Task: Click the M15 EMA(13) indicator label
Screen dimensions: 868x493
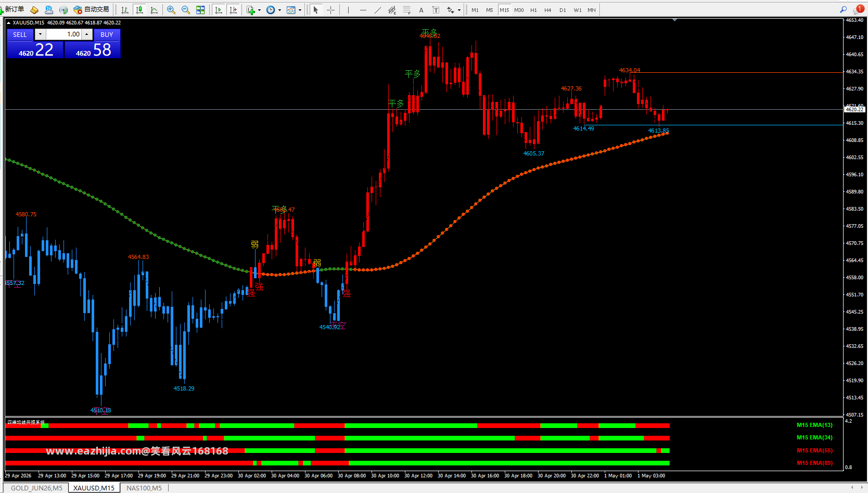Action: click(814, 425)
